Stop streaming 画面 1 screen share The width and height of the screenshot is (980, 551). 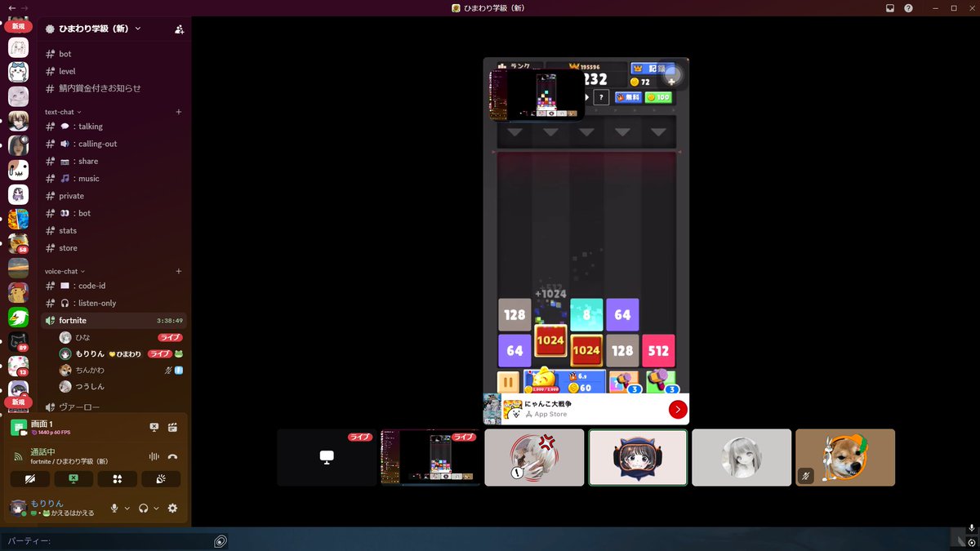pos(154,427)
